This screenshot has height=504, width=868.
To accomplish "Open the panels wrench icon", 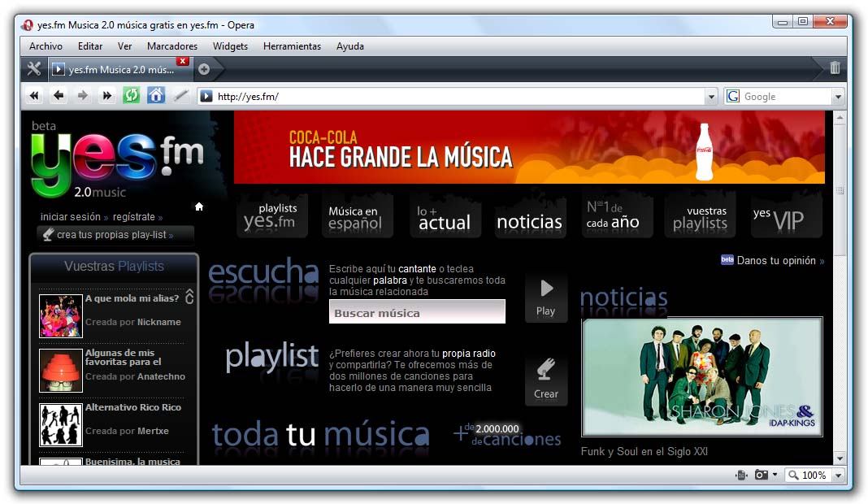I will [34, 68].
